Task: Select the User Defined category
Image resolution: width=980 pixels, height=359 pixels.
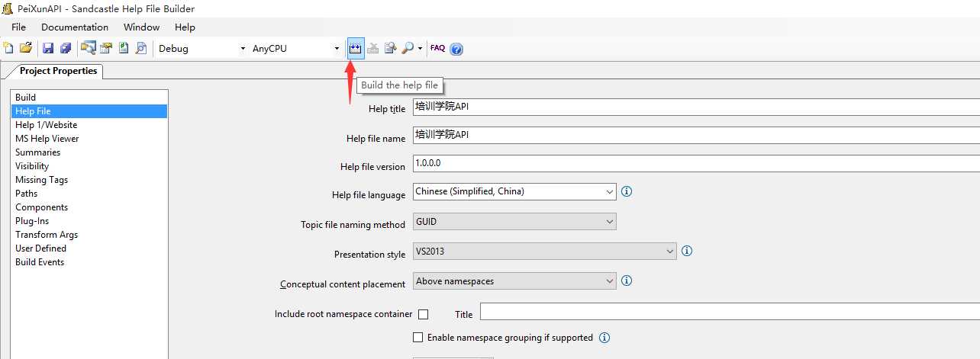Action: pyautogui.click(x=89, y=248)
